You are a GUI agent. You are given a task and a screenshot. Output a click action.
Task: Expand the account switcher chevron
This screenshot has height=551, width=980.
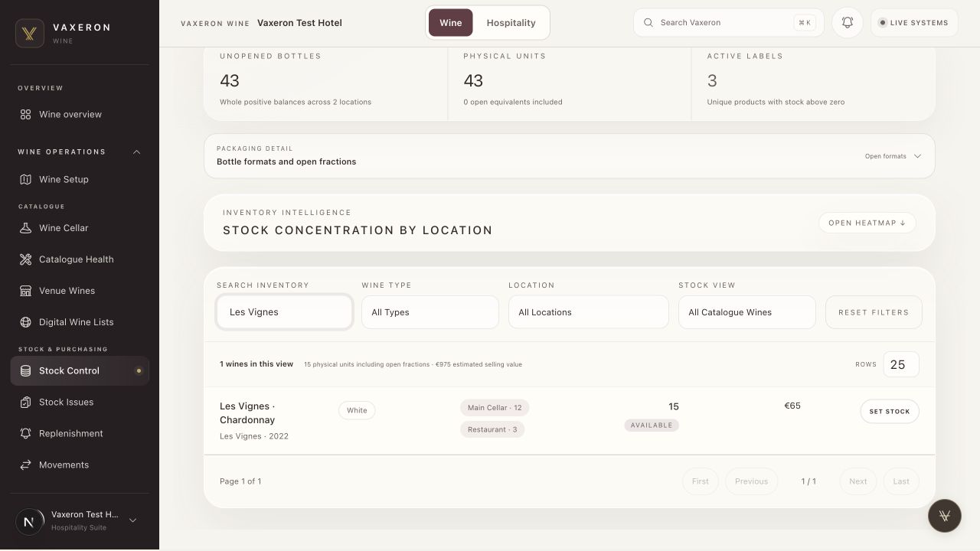[132, 521]
